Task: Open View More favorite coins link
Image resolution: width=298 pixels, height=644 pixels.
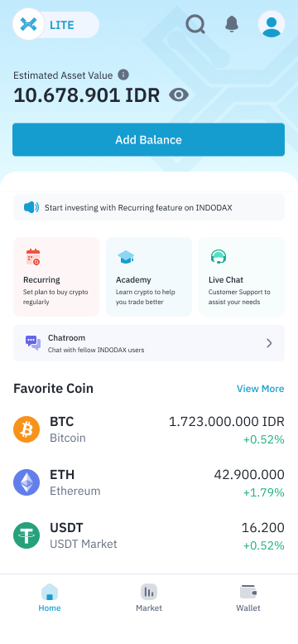Action: (x=260, y=389)
